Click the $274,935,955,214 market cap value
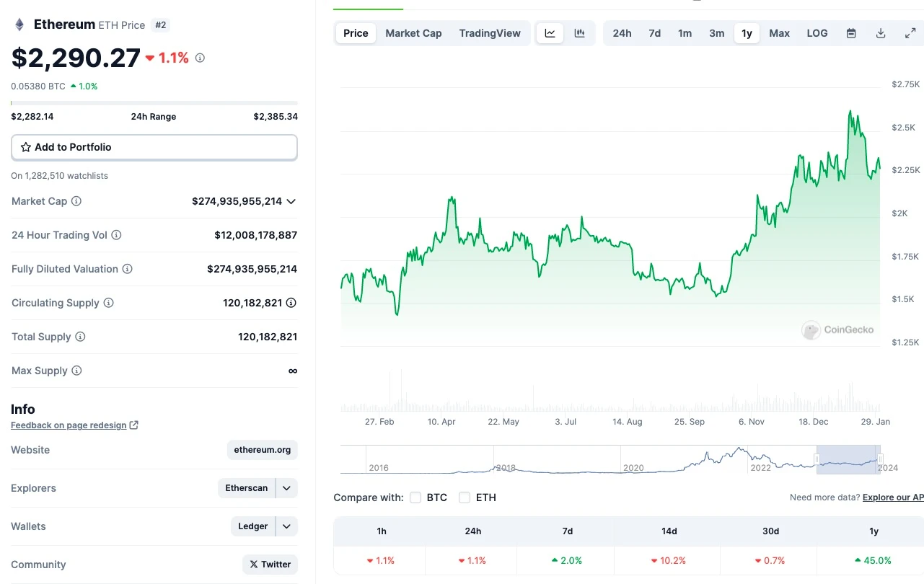The width and height of the screenshot is (924, 584). coord(237,201)
